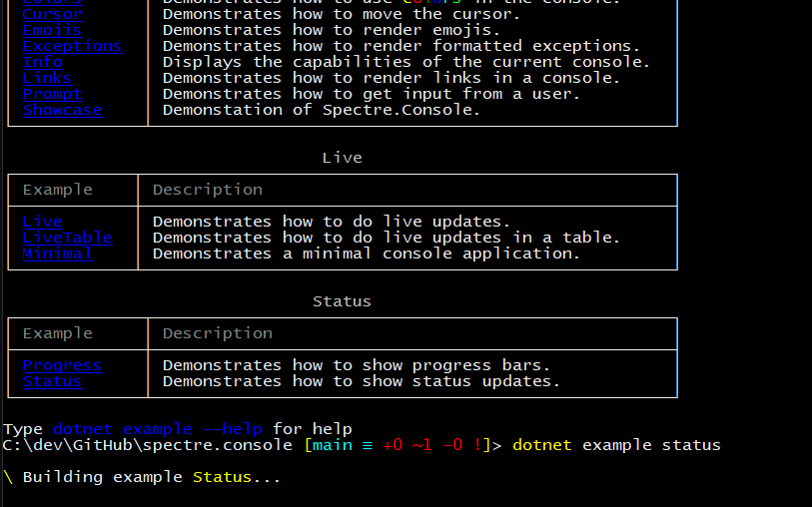Click the prompt path 'C:\dev\GitHub\spectre.console'

point(147,445)
